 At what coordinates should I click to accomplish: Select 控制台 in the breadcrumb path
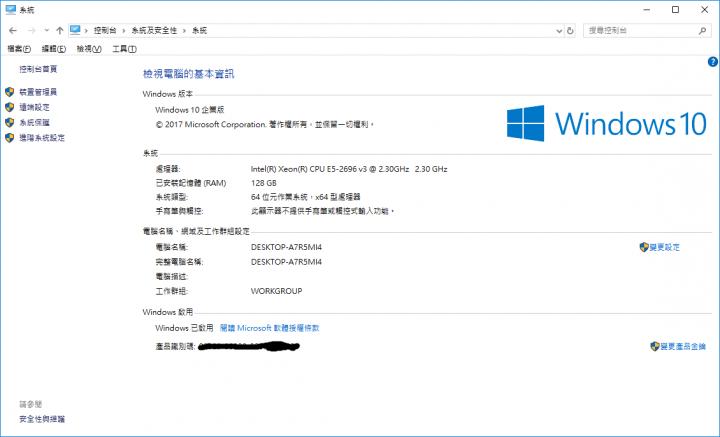(105, 31)
